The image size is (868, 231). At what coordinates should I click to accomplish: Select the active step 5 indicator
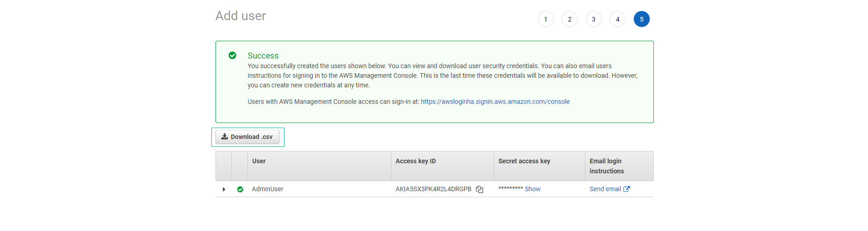point(642,19)
